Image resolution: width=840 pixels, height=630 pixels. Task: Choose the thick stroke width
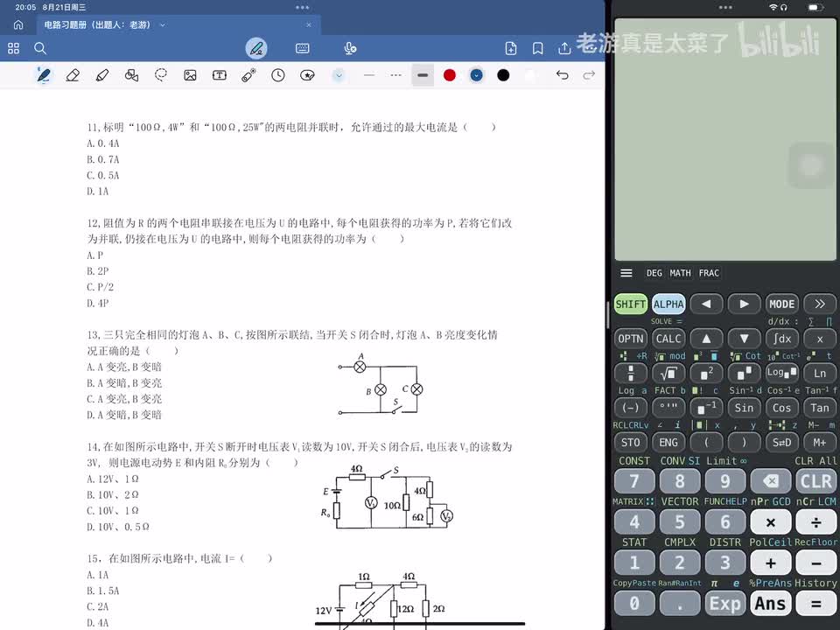[423, 75]
